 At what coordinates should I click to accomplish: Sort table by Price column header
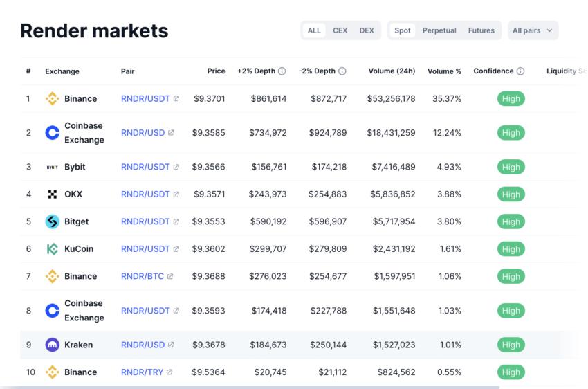pyautogui.click(x=216, y=71)
